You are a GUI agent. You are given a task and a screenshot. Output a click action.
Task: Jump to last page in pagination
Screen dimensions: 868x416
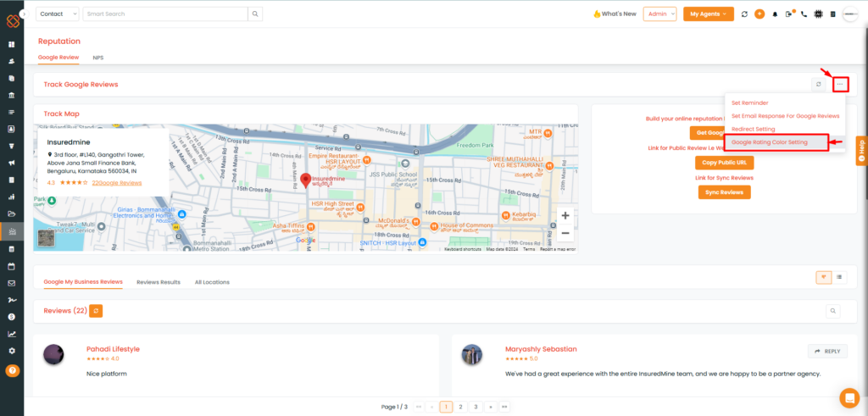coord(504,407)
